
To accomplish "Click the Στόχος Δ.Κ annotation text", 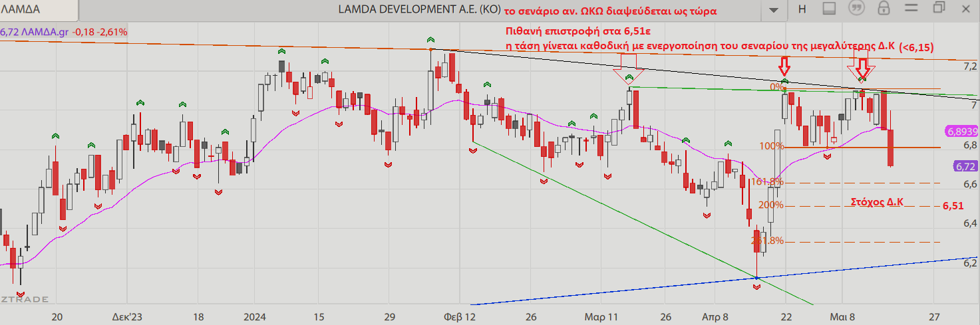I will click(x=878, y=202).
